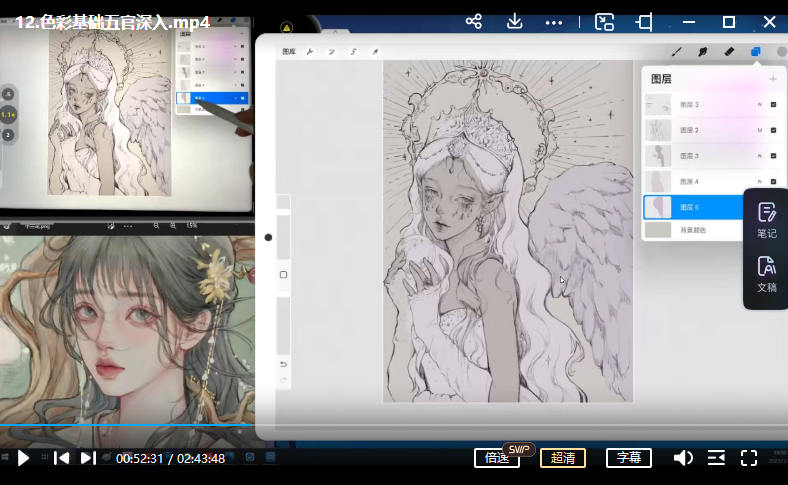The width and height of the screenshot is (788, 485).
Task: Open the 笔记 notes panel
Action: pos(766,219)
